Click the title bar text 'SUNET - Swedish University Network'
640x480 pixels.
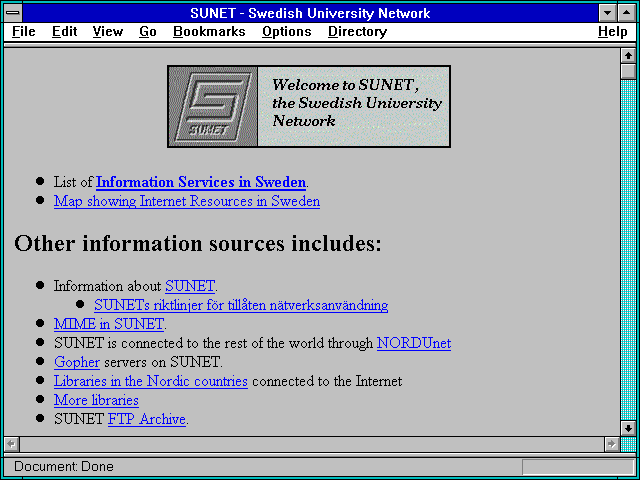310,13
